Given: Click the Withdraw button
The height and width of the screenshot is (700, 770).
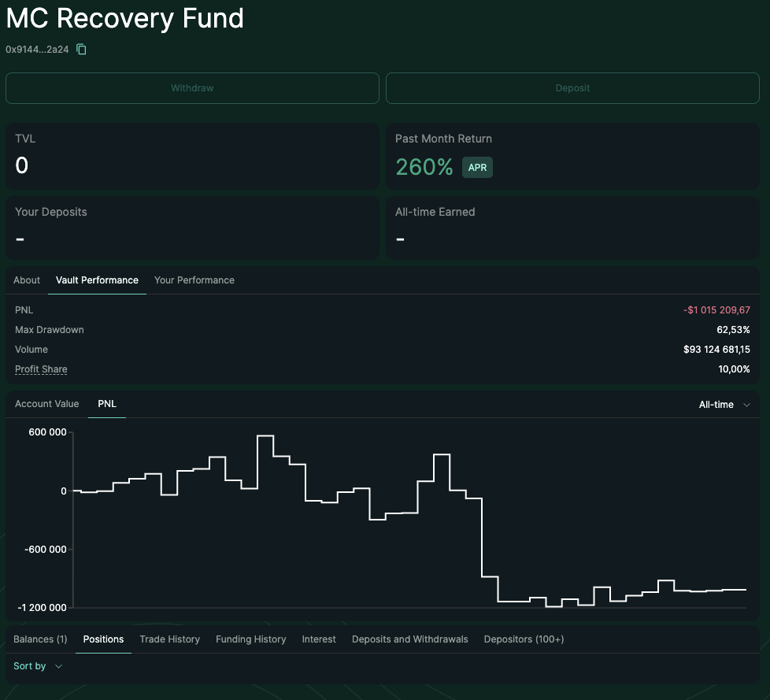Looking at the screenshot, I should coord(192,88).
